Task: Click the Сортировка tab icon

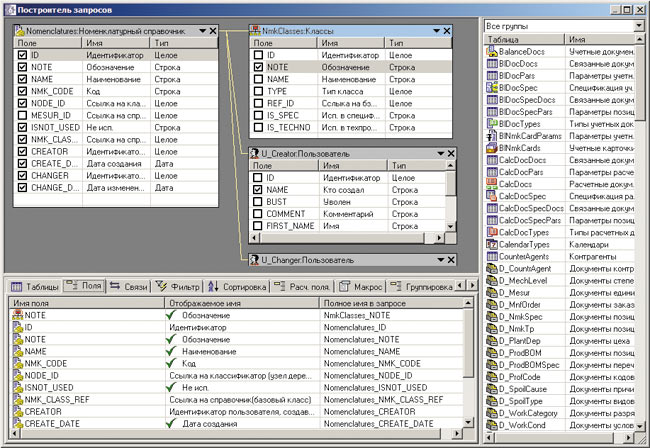Action: pyautogui.click(x=215, y=287)
